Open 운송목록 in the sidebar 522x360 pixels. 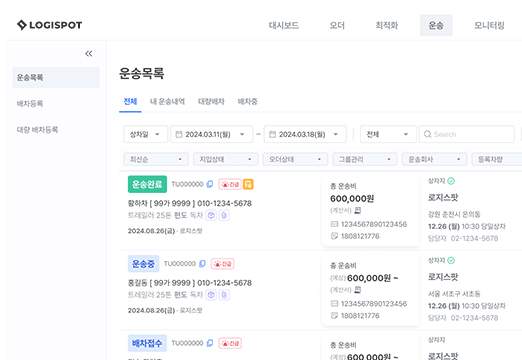point(56,77)
